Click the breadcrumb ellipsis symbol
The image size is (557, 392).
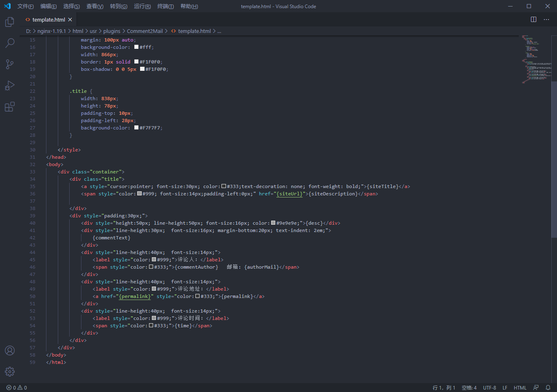click(x=219, y=31)
